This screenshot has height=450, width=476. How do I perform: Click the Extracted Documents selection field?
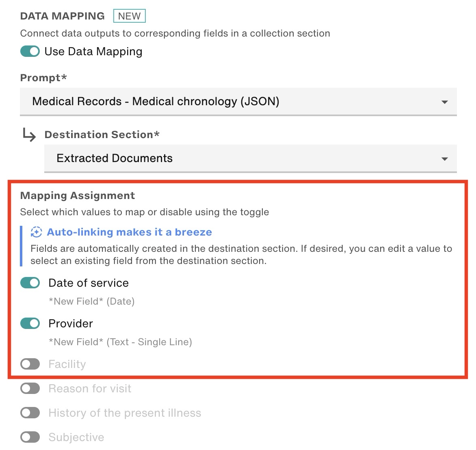(251, 158)
